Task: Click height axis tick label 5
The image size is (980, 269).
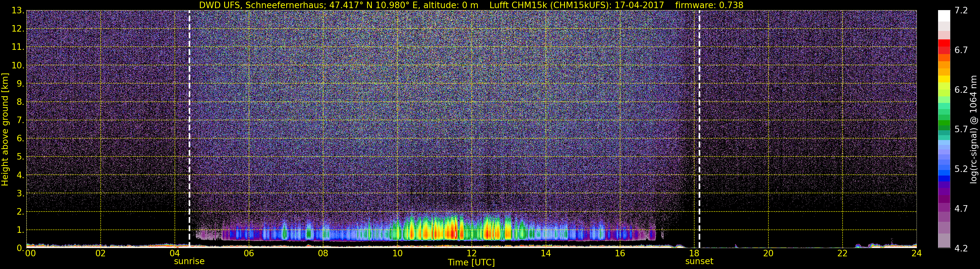Action: (20, 157)
